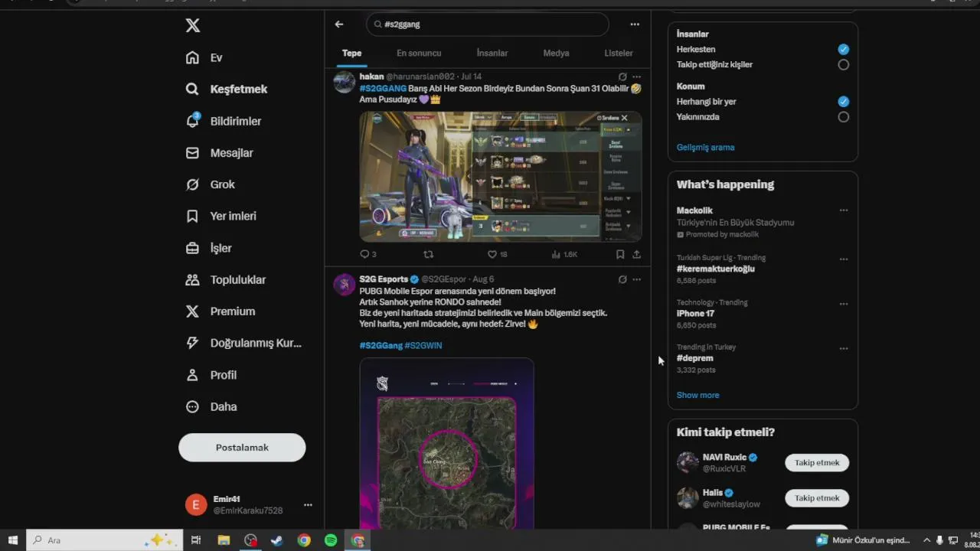Open Keşfetmek explore page

pos(227,90)
